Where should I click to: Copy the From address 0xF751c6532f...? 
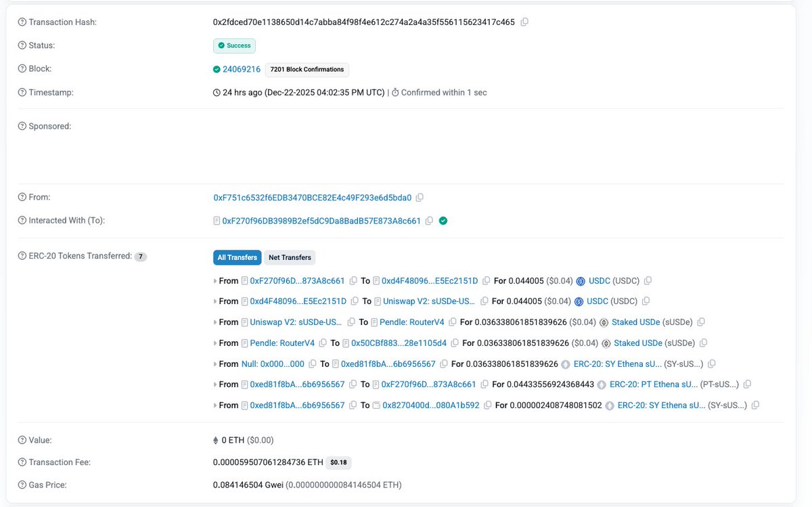click(x=420, y=198)
